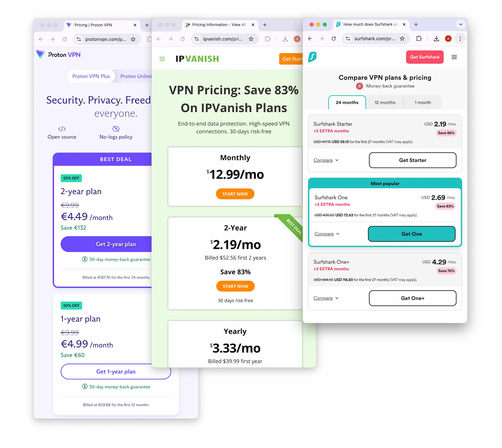The height and width of the screenshot is (448, 502).
Task: Click the hamburger menu icon on Surfshark
Action: point(455,57)
